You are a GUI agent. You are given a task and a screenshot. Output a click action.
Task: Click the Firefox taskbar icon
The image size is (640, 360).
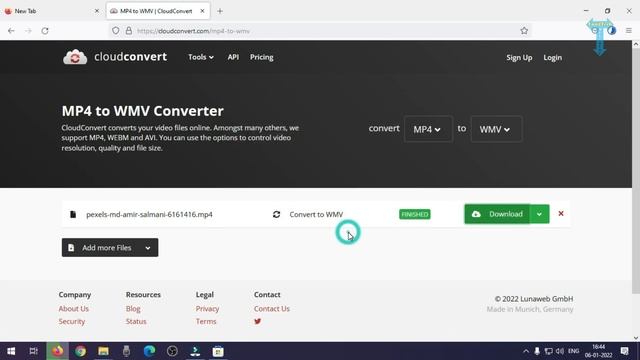pyautogui.click(x=58, y=351)
